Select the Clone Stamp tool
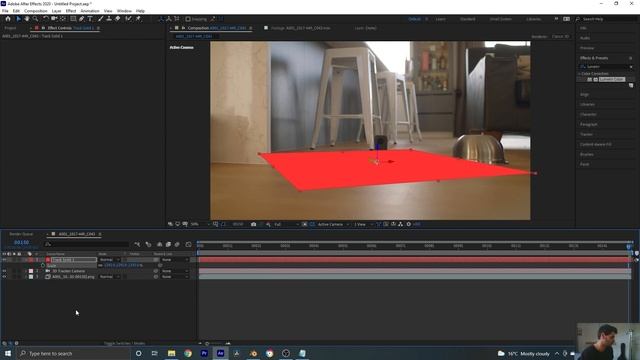Viewport: 640px width, 360px height. (109, 19)
